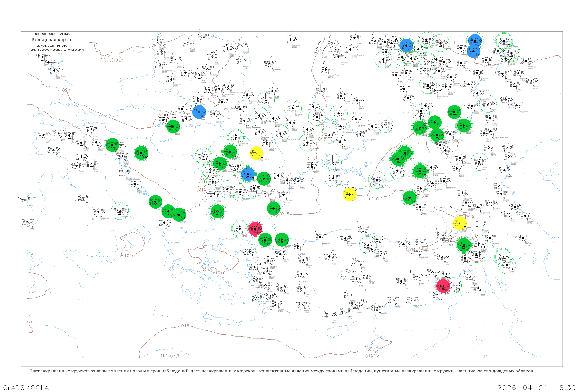
Task: Click the Constanta station plot
Action: coord(283,195)
